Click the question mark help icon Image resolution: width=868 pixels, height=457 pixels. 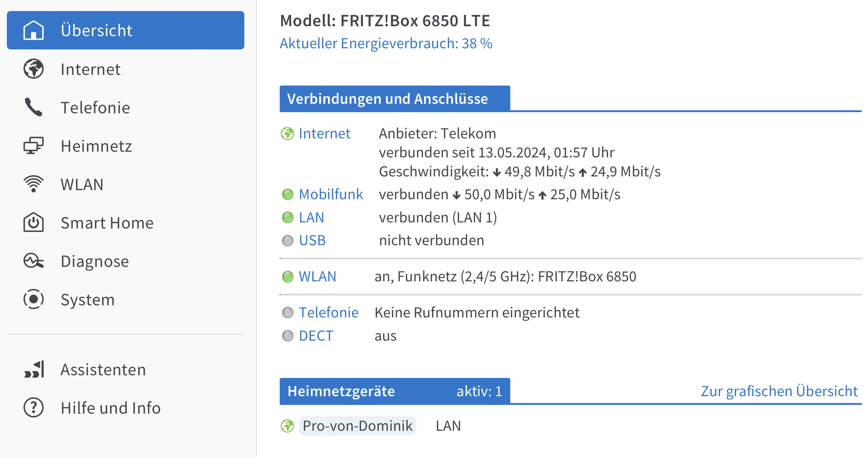33,408
